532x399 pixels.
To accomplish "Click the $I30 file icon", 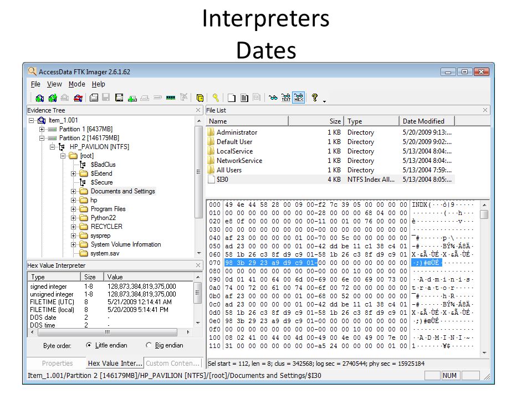I will coord(211,179).
